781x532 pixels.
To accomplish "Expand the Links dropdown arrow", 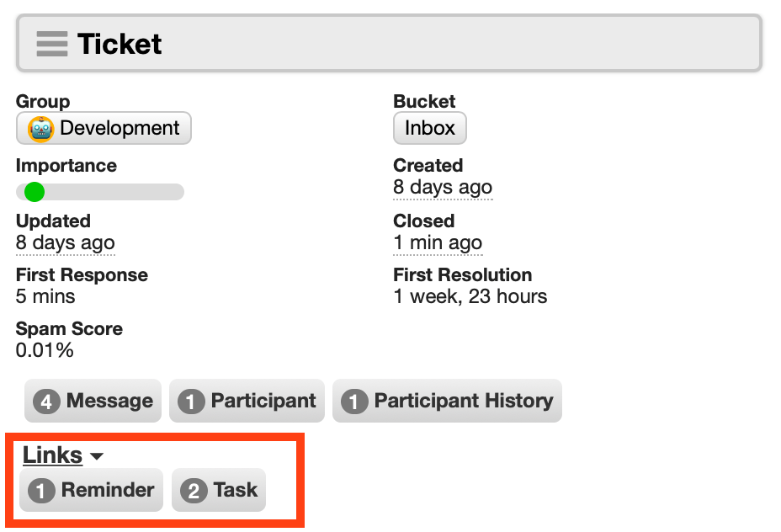I will 97,455.
